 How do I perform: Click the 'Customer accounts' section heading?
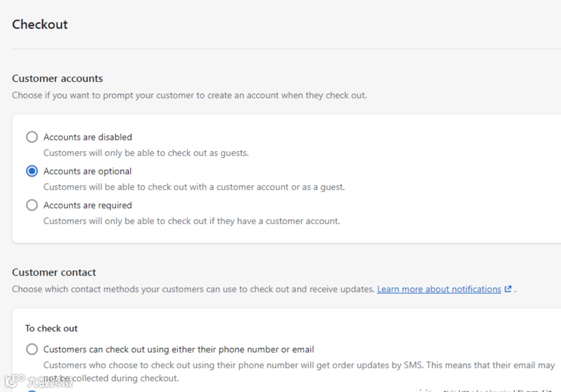pos(58,79)
